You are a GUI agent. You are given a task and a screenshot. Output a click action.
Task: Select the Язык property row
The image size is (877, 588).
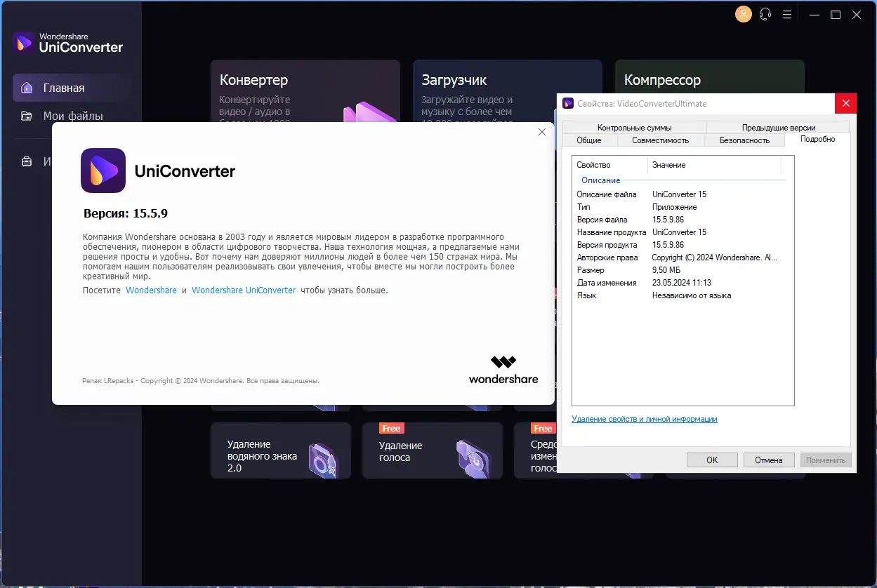point(679,295)
